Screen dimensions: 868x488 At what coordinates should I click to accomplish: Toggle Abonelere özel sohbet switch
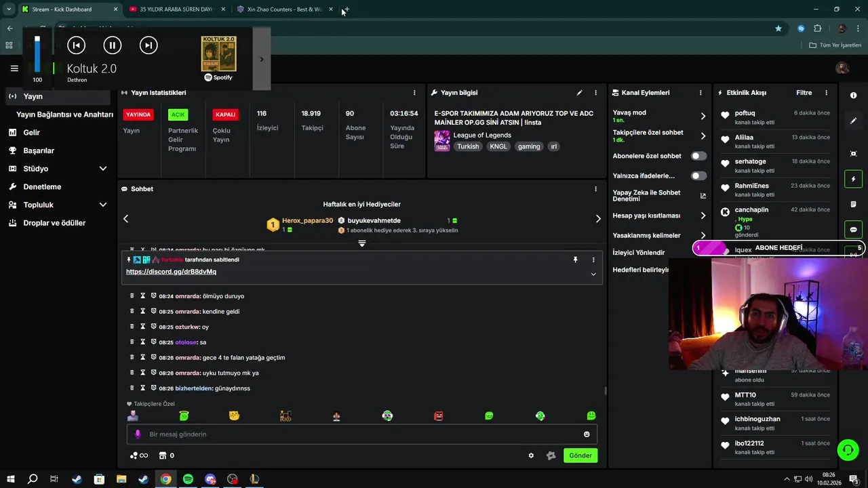pyautogui.click(x=698, y=156)
